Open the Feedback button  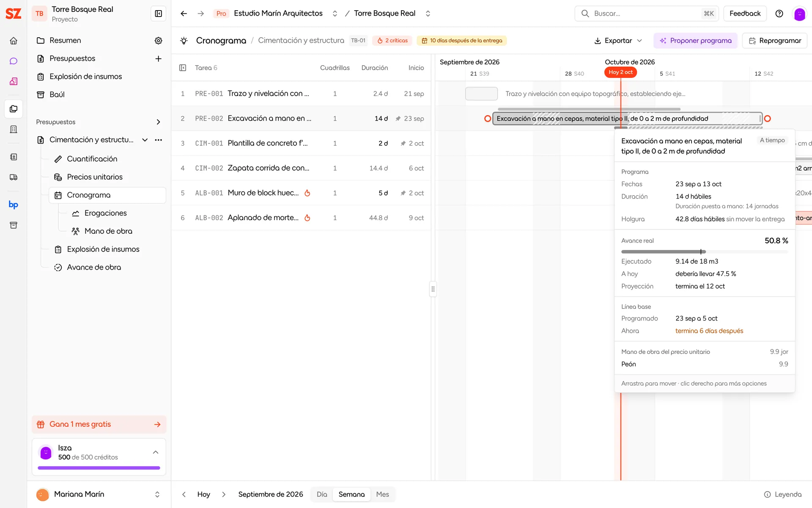tap(745, 14)
